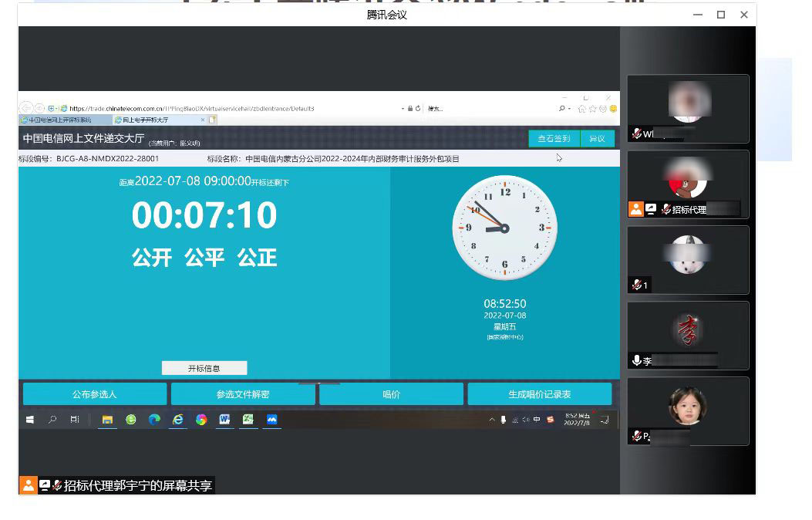Switch to Word on the taskbar
This screenshot has height=520, width=812.
tap(224, 420)
